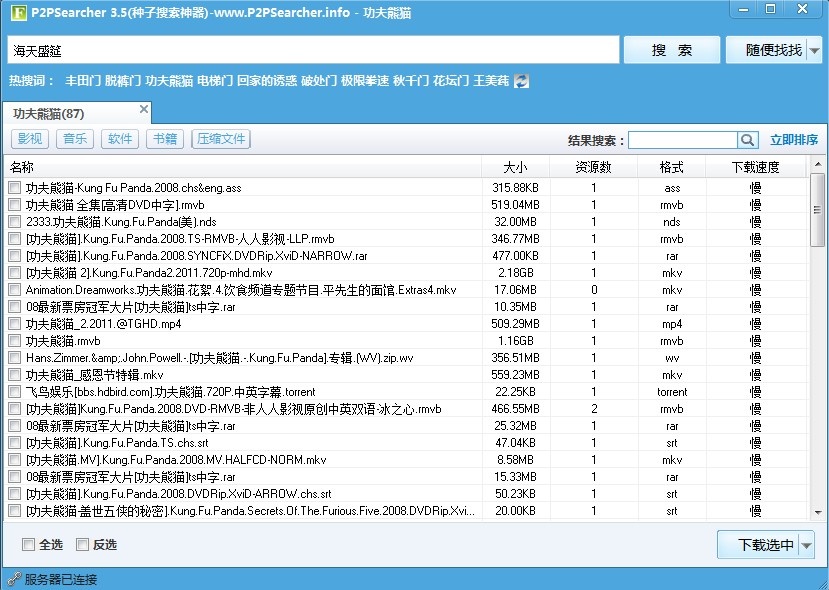
Task: Maximize the P2PSearcher window
Action: (771, 9)
